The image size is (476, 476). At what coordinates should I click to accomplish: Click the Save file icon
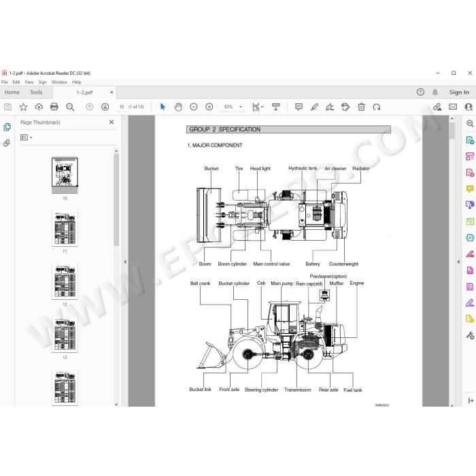pyautogui.click(x=7, y=107)
